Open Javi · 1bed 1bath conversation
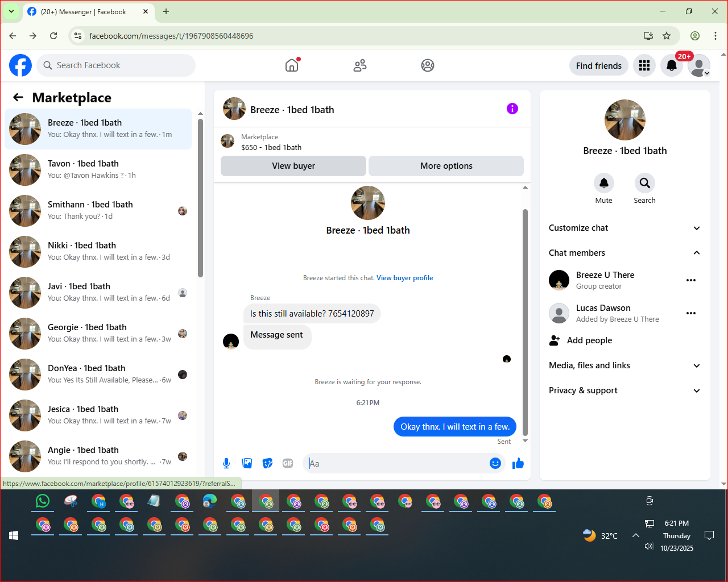Viewport: 728px width, 582px height. click(x=98, y=293)
